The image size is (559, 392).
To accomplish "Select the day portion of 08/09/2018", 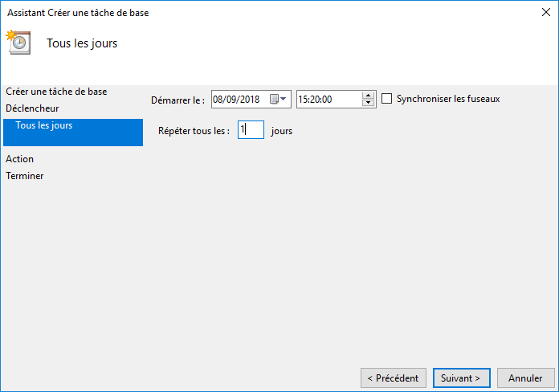I will 217,99.
